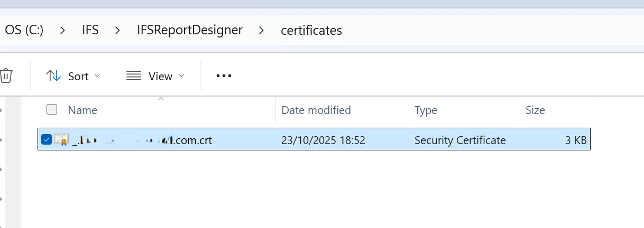This screenshot has height=228, width=644.
Task: Expand the chevron after OS (C:)
Action: coord(63,30)
